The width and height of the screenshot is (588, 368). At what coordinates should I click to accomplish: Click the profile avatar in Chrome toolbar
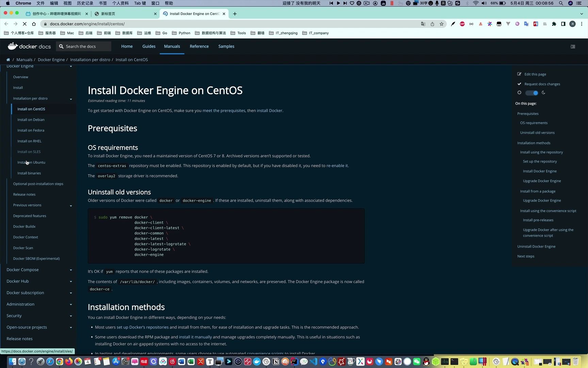(x=573, y=24)
